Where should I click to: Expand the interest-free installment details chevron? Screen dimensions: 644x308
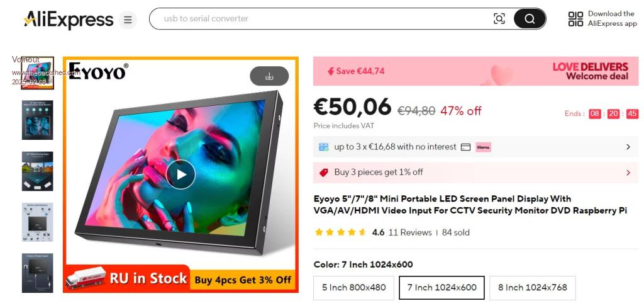628,147
